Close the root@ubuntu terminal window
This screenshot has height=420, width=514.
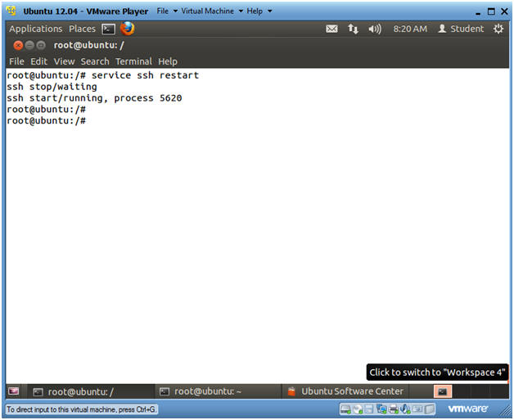(18, 45)
